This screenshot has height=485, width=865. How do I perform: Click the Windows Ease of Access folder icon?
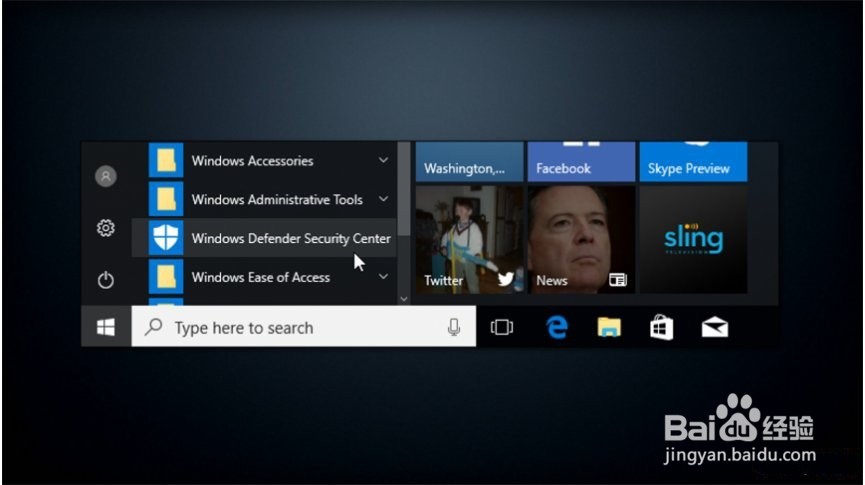166,277
